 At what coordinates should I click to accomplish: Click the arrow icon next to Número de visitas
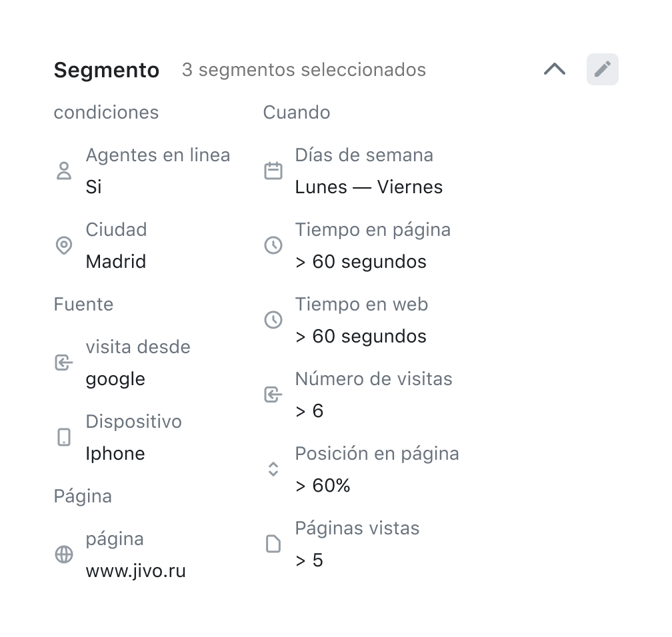click(x=273, y=394)
